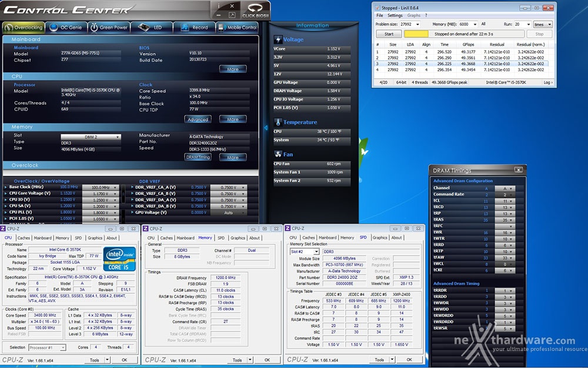Click the yellow LinX progress bar
This screenshot has width=588, height=368.
pos(416,34)
